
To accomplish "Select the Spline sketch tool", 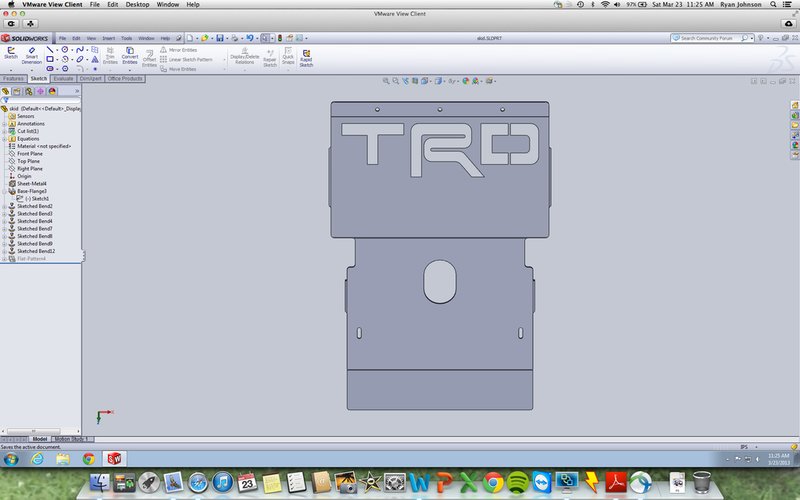I will pyautogui.click(x=80, y=49).
